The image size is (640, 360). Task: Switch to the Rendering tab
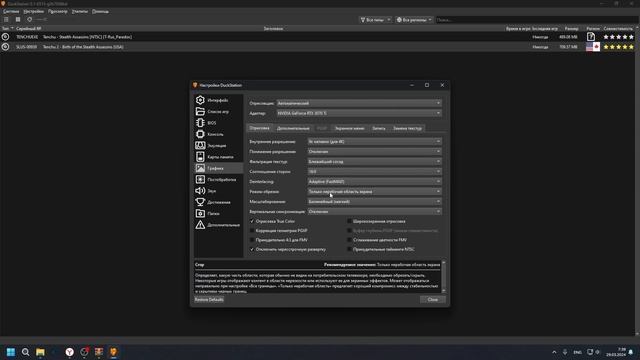pos(260,128)
